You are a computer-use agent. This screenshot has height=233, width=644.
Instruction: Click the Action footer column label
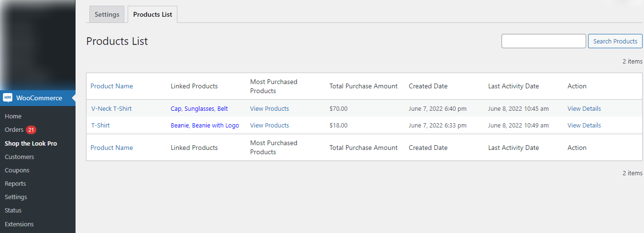[x=577, y=148]
